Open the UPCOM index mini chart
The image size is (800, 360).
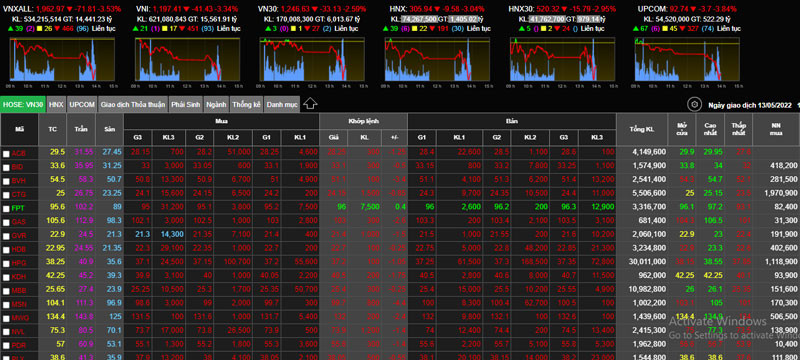point(687,60)
